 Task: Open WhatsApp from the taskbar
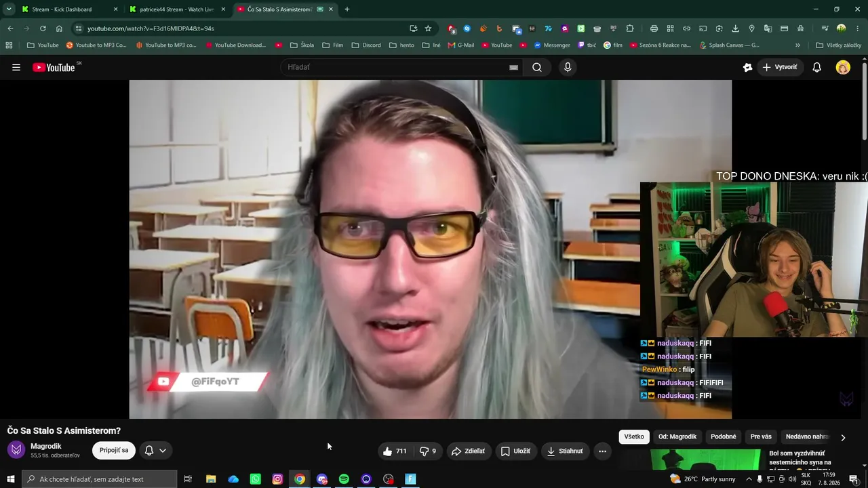point(255,479)
